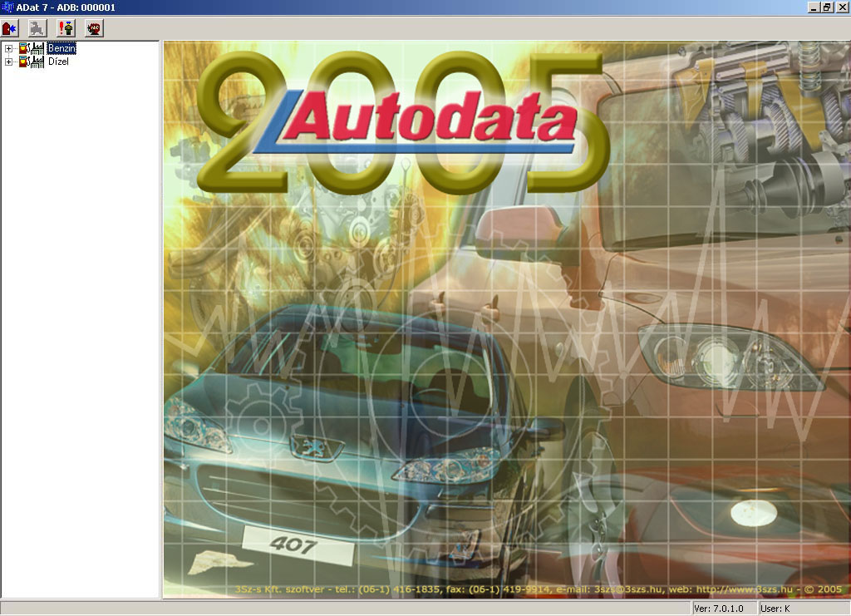Viewport: 851px width, 616px height.
Task: Click the red face toolbar icon
Action: (95, 28)
